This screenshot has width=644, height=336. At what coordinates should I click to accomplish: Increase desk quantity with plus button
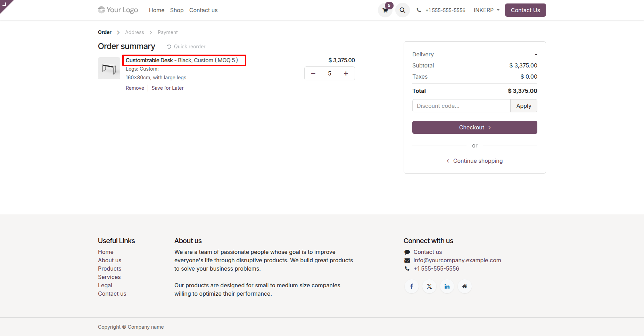[x=346, y=73]
